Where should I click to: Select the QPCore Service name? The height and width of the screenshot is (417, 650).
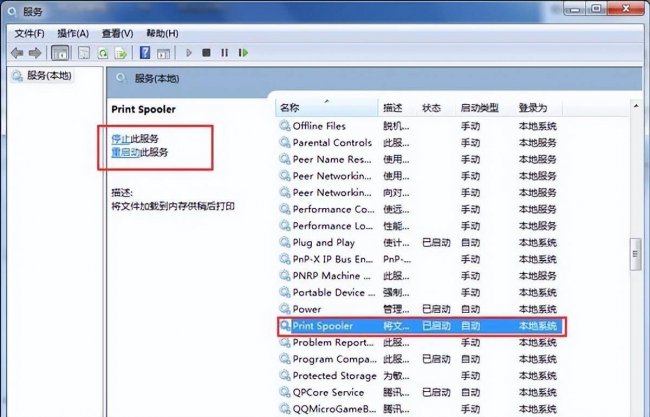pyautogui.click(x=328, y=392)
